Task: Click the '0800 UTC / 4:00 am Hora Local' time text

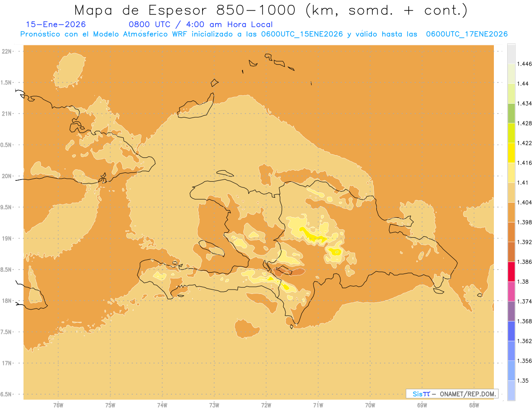Action: click(200, 25)
